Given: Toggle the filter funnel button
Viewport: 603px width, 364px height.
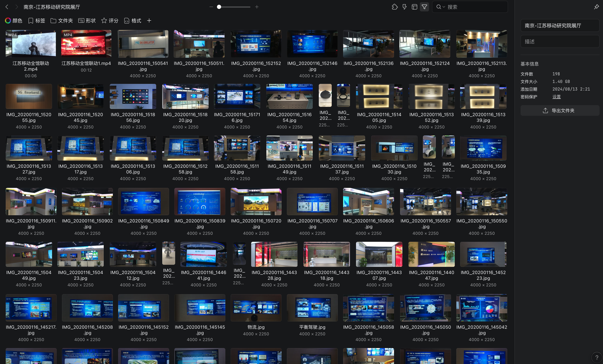Looking at the screenshot, I should coord(424,7).
